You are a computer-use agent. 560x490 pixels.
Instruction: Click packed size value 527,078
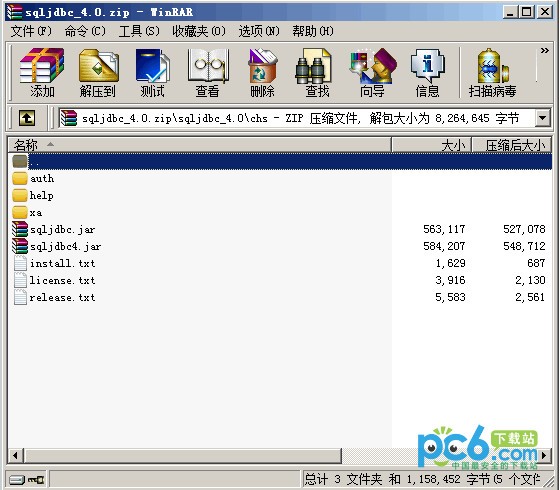click(524, 229)
